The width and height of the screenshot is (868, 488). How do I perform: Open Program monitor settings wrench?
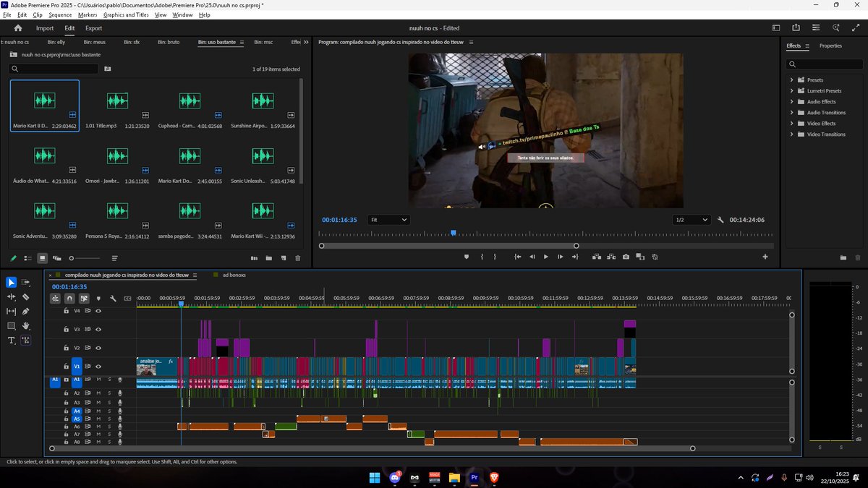(x=720, y=220)
